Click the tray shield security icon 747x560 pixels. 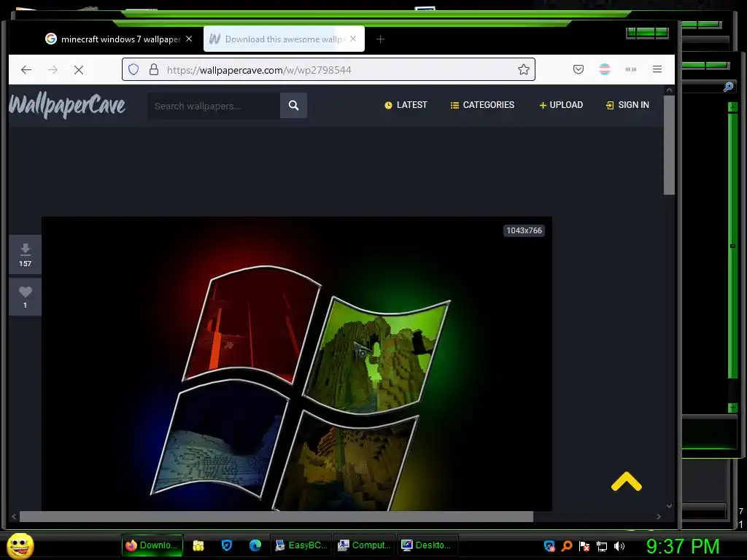(x=549, y=546)
